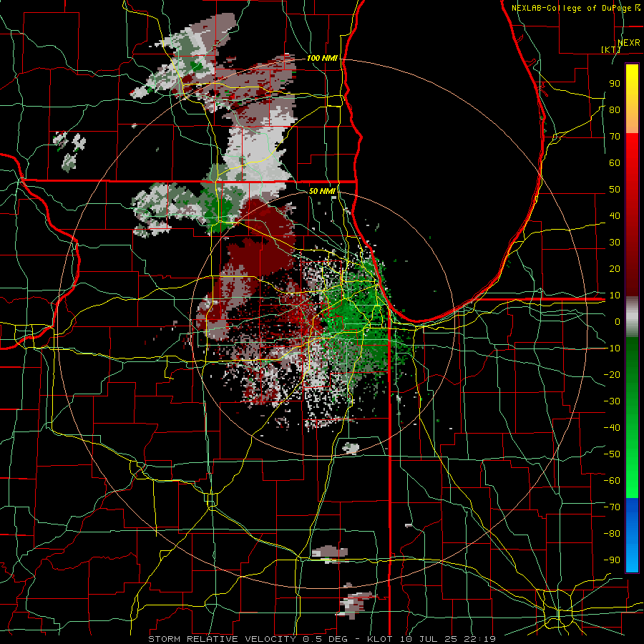Click the "-50" value on velocity scale
This screenshot has width=644, height=644.
click(612, 454)
